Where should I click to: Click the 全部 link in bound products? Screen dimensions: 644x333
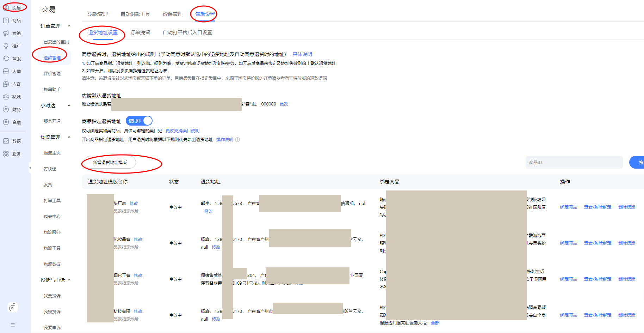tap(435, 323)
